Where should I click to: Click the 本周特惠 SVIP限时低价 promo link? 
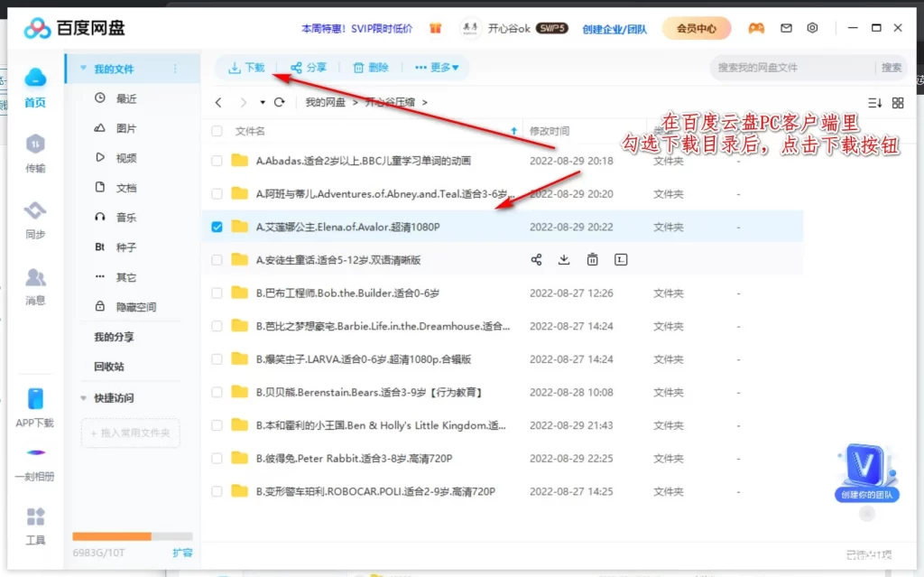pos(357,28)
